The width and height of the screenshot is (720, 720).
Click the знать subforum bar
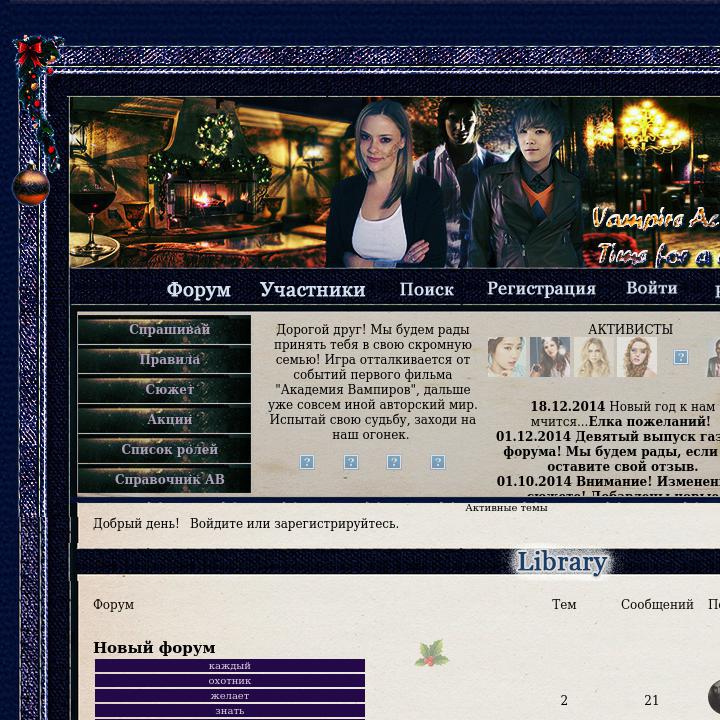tap(230, 711)
